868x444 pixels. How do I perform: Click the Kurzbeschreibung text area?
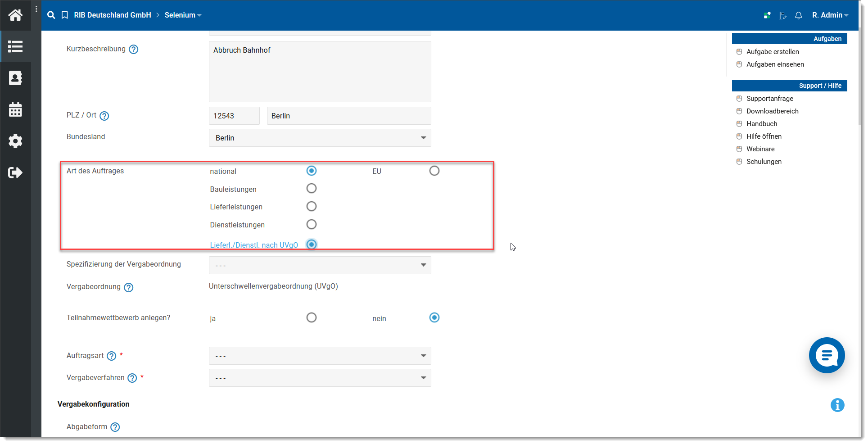click(x=320, y=72)
